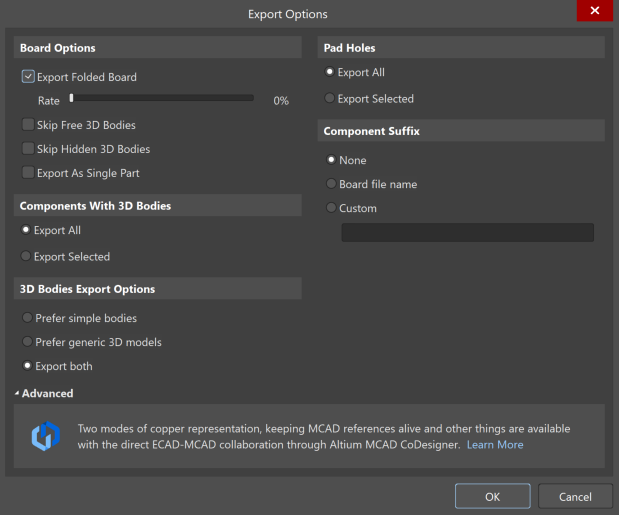The width and height of the screenshot is (619, 515).
Task: Click the Altium CoDesigner logo icon
Action: pyautogui.click(x=46, y=436)
